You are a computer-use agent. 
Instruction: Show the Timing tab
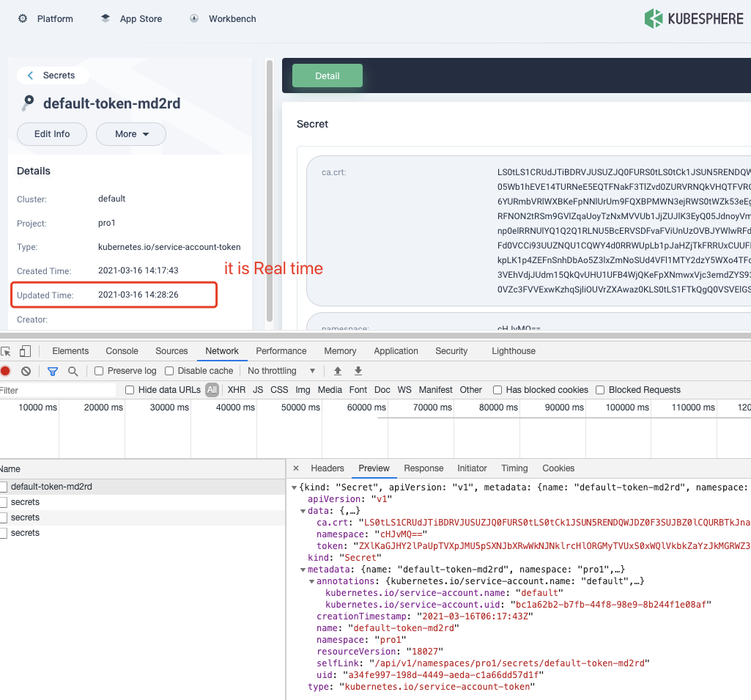[x=514, y=468]
